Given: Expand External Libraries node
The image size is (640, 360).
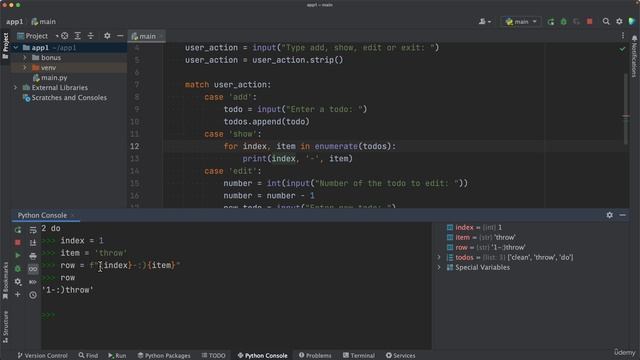Looking at the screenshot, I should click(16, 87).
